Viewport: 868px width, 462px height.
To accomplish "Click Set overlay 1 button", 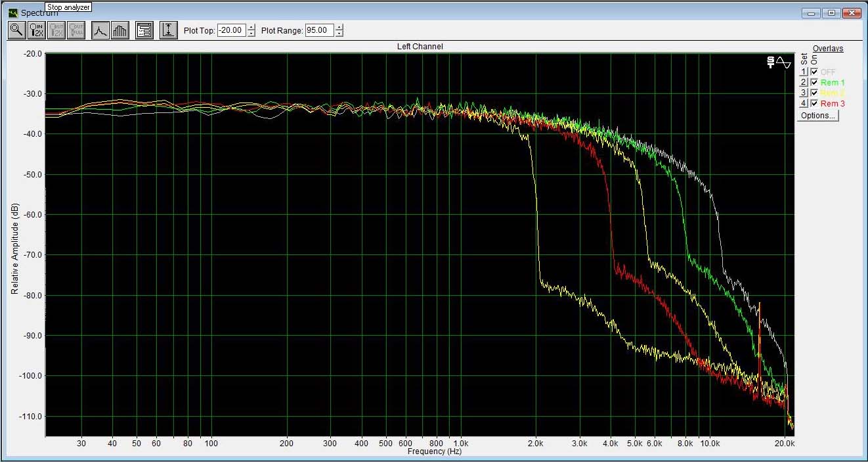I will click(x=804, y=72).
